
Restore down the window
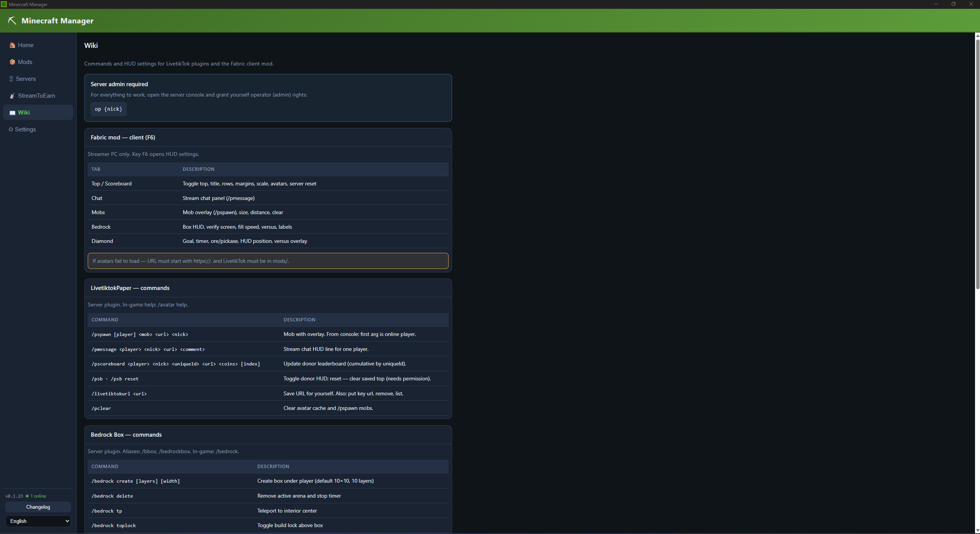point(953,4)
